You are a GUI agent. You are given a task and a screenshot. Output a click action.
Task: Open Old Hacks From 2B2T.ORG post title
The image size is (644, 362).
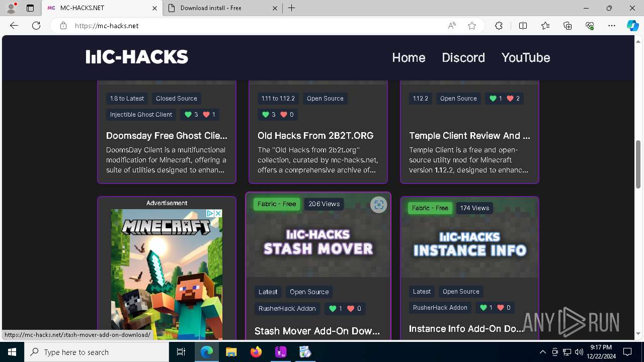[x=315, y=136]
